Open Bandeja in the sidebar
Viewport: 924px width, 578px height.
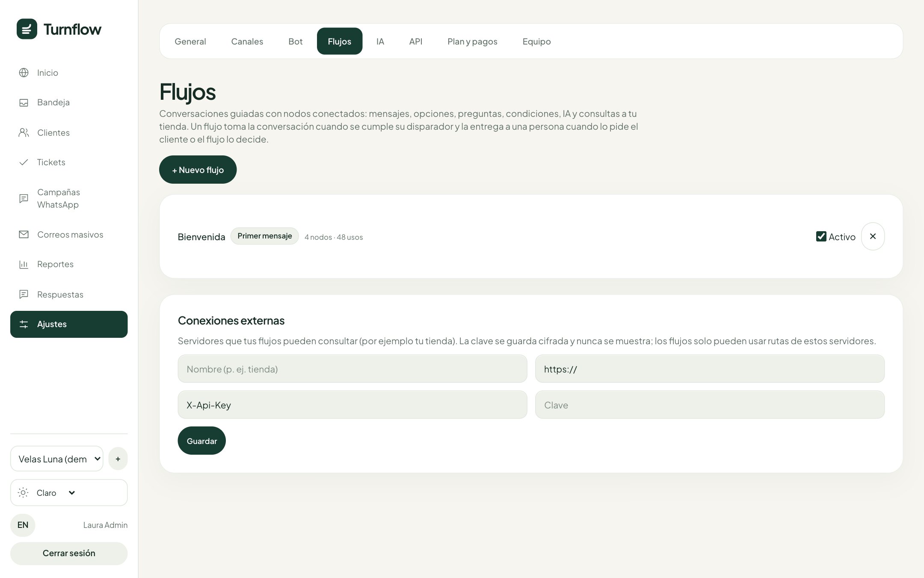click(x=69, y=102)
